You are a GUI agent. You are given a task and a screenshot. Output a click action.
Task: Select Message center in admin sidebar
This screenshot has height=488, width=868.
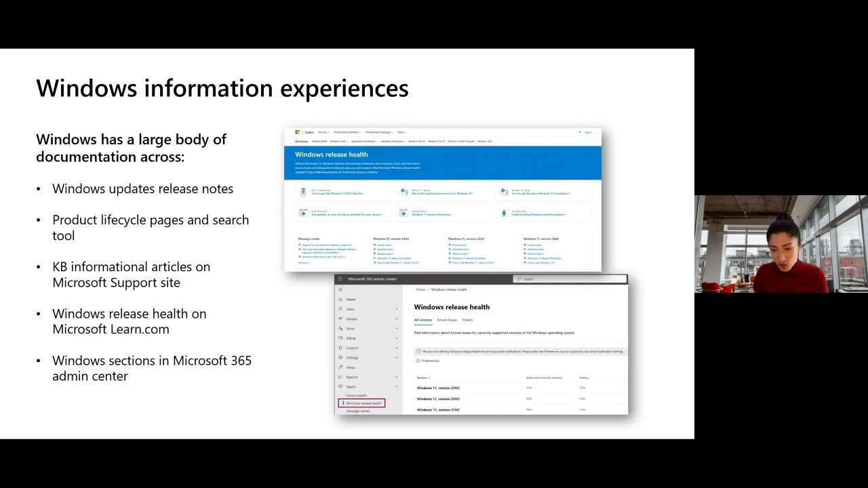[358, 411]
